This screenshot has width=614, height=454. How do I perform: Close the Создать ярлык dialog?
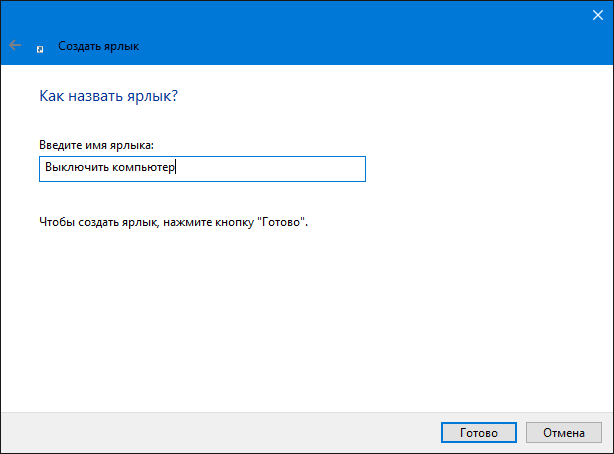pos(598,15)
